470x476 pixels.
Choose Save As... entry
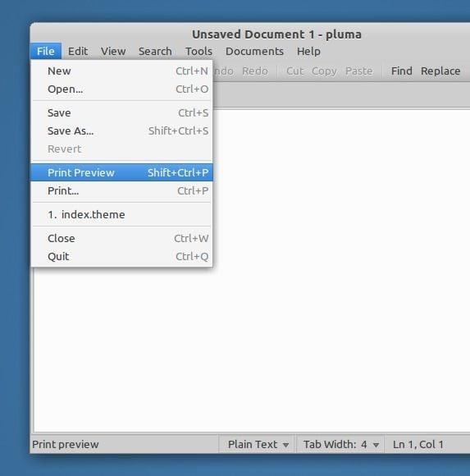point(121,130)
